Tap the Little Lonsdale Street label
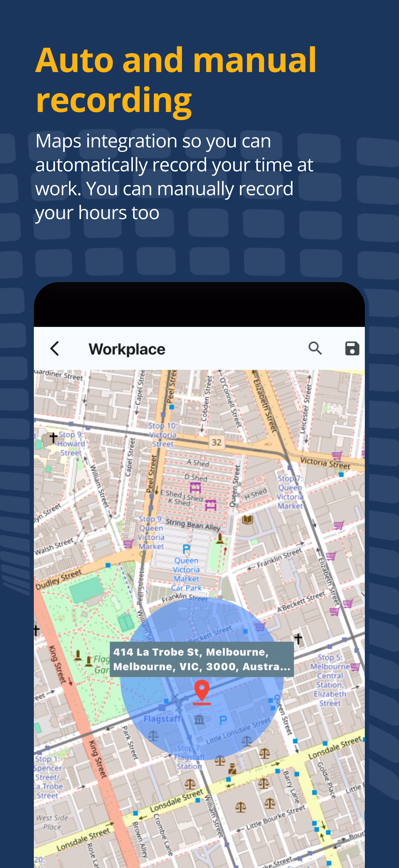Screen dimensions: 399x868 click(238, 731)
